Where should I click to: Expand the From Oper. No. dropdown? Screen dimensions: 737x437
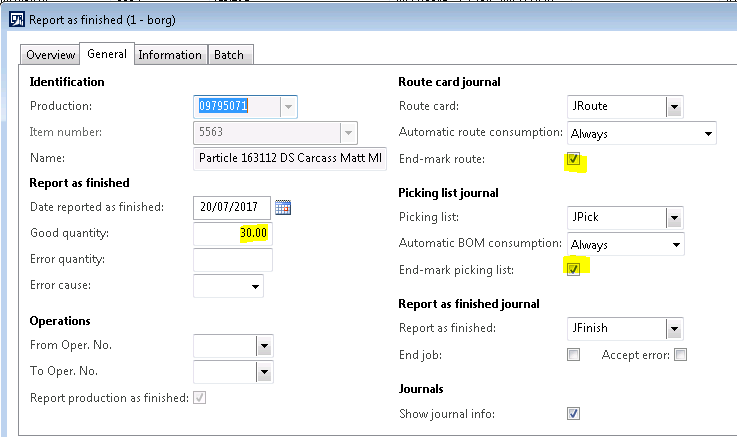coord(264,346)
